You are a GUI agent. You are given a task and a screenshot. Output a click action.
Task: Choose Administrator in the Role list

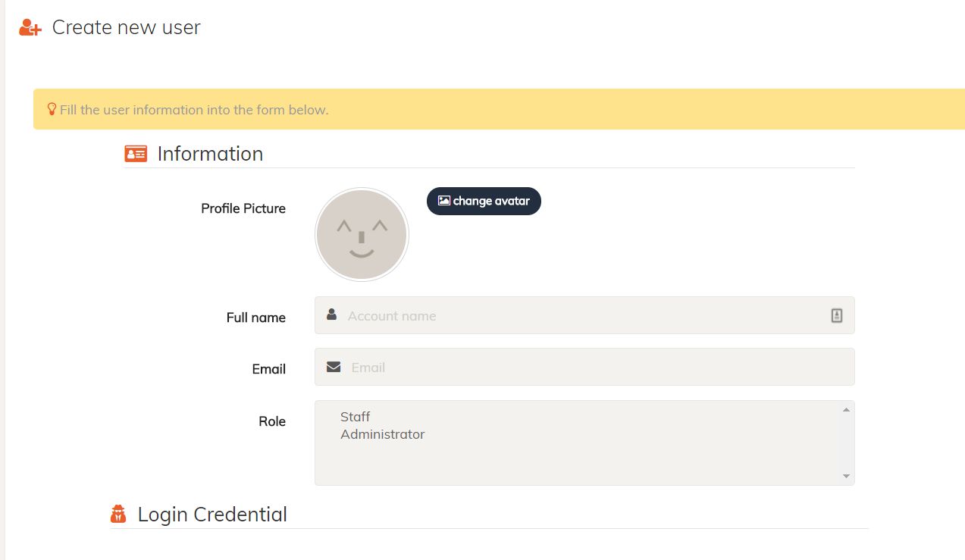pos(382,434)
